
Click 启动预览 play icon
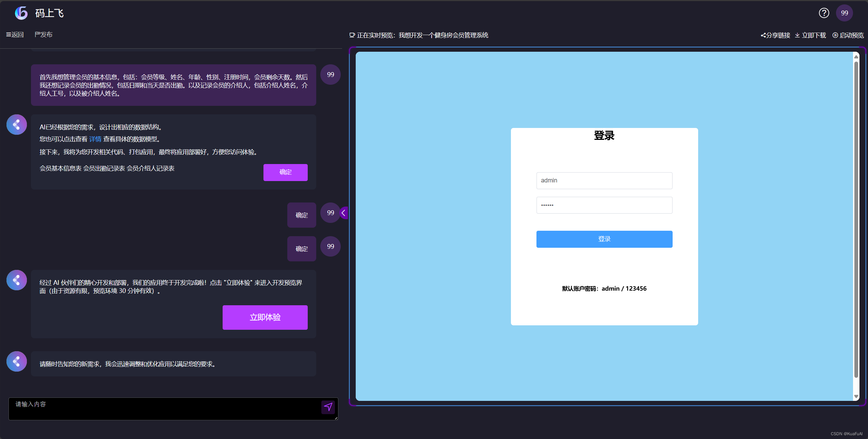(x=835, y=35)
